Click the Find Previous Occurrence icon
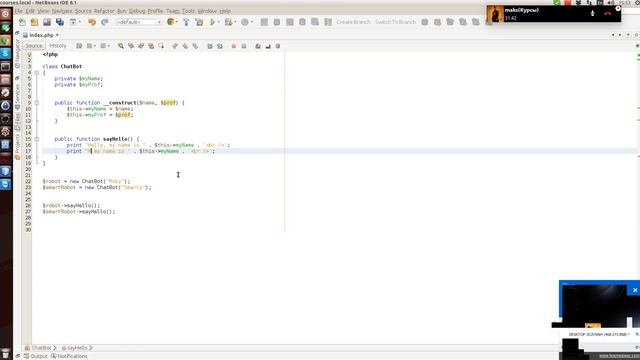The image size is (640, 360). click(131, 46)
